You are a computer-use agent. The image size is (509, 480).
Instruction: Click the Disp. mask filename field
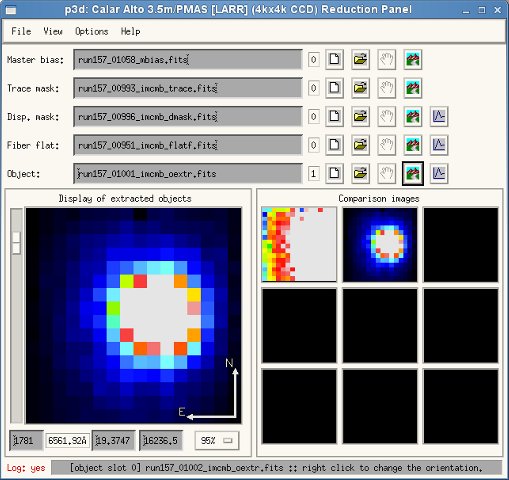(188, 117)
